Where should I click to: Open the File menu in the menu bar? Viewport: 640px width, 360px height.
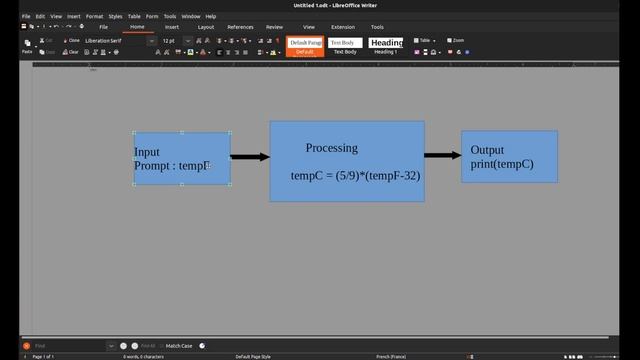click(x=26, y=16)
